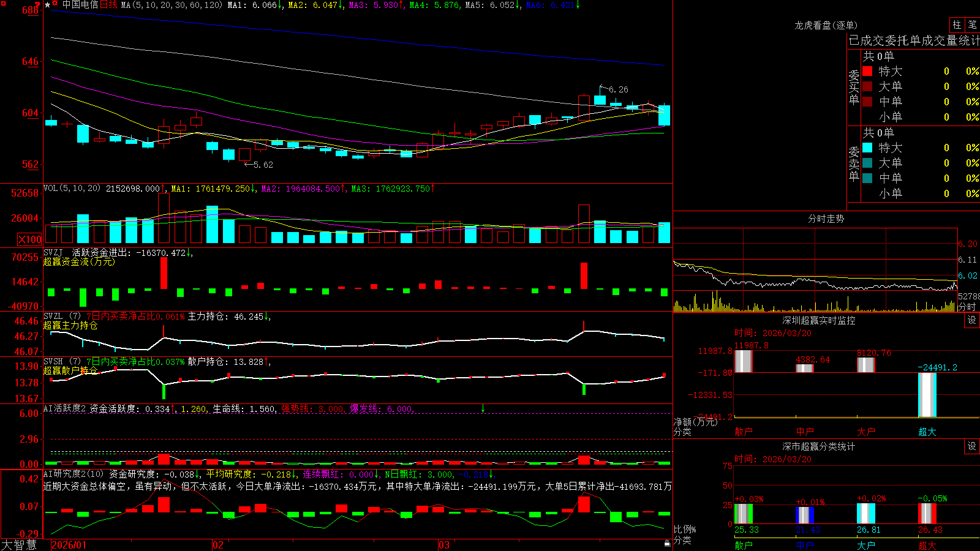Open VOL(5,10,20) indicator parameters

tap(72, 189)
